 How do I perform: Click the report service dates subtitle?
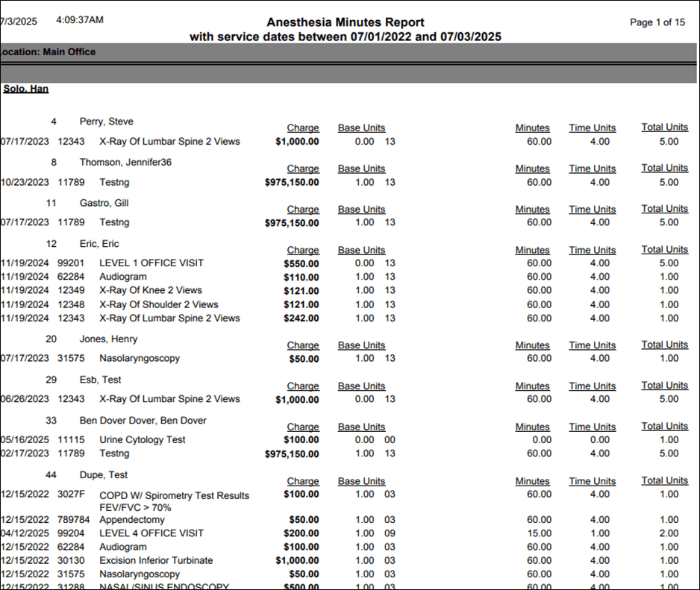346,37
